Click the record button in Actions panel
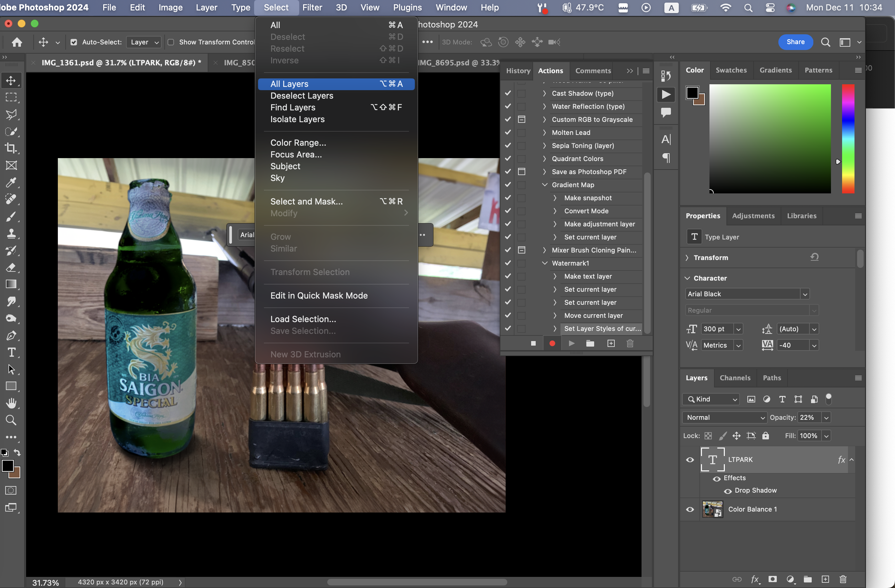The height and width of the screenshot is (588, 895). [552, 343]
